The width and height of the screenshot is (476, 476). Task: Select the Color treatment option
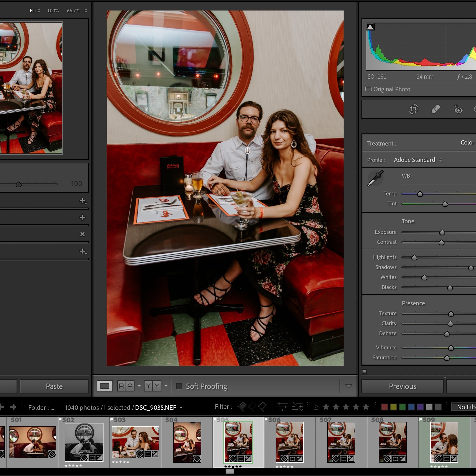point(467,142)
